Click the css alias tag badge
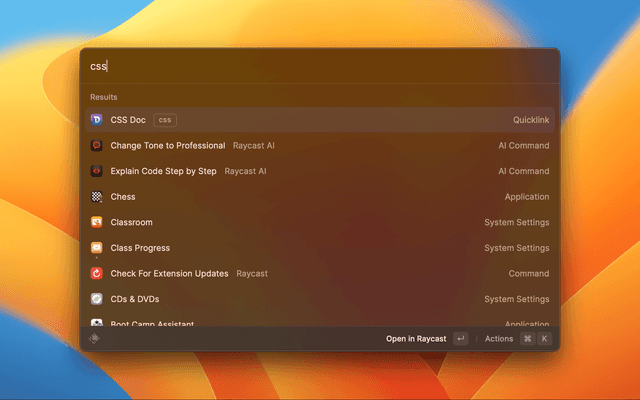The height and width of the screenshot is (400, 640). [x=165, y=120]
